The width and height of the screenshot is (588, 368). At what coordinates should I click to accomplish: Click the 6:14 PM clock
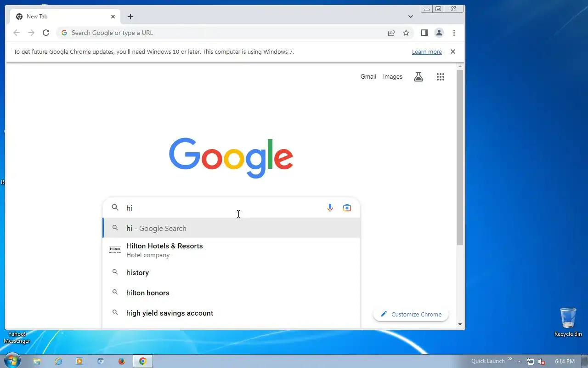coord(565,362)
